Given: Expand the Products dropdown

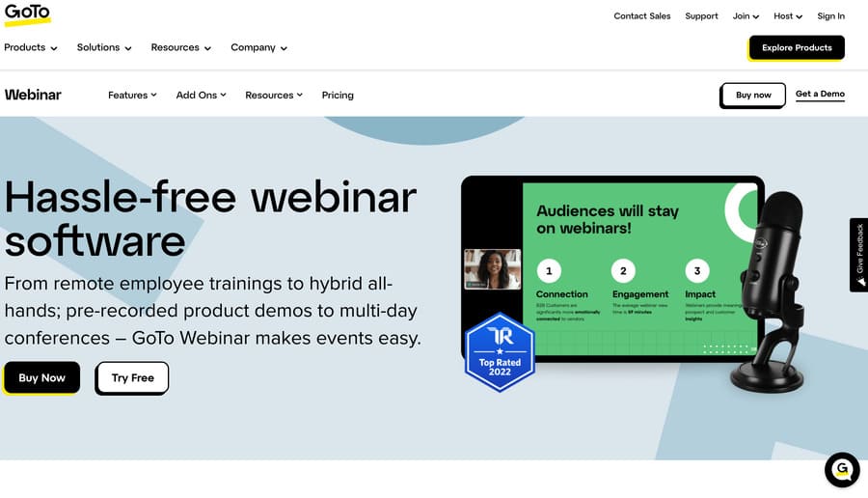Looking at the screenshot, I should [x=31, y=47].
